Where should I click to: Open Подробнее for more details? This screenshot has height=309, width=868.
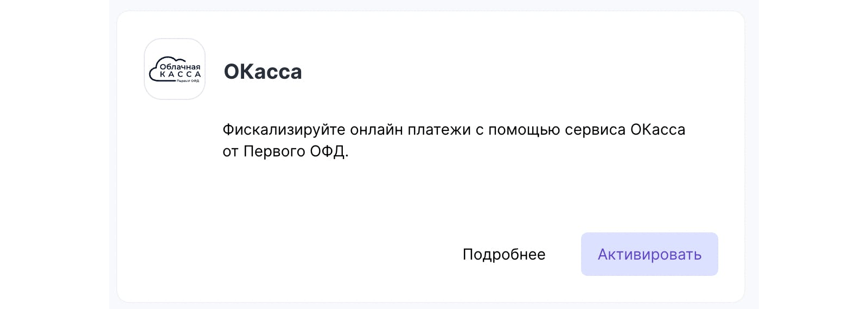[504, 254]
